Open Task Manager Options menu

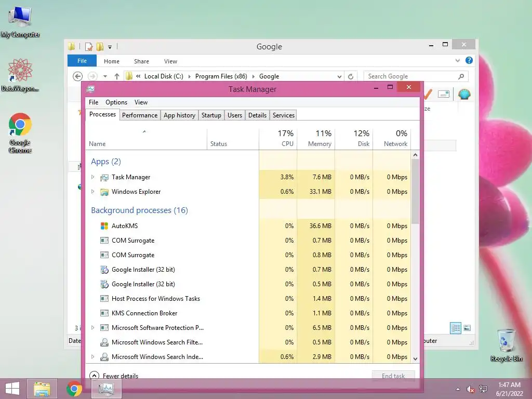116,102
